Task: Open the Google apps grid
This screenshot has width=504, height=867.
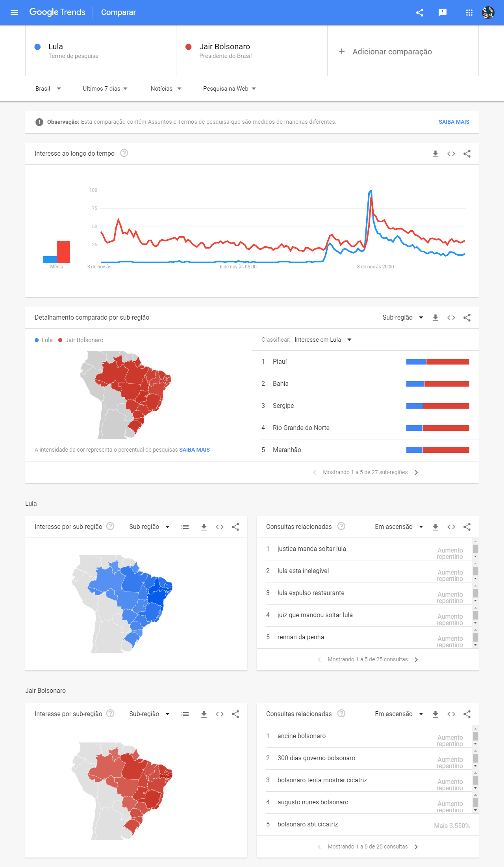Action: click(469, 12)
